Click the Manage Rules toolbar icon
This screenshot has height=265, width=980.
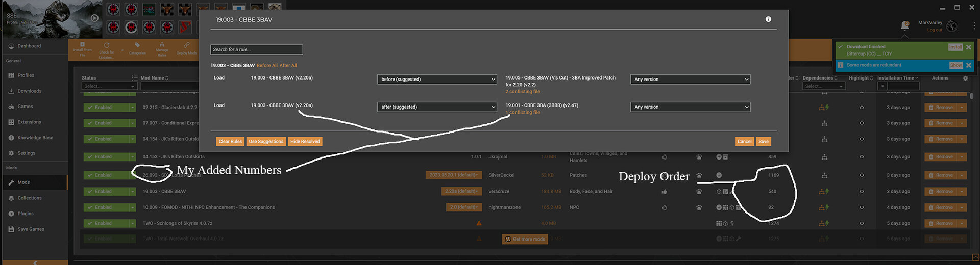(162, 49)
